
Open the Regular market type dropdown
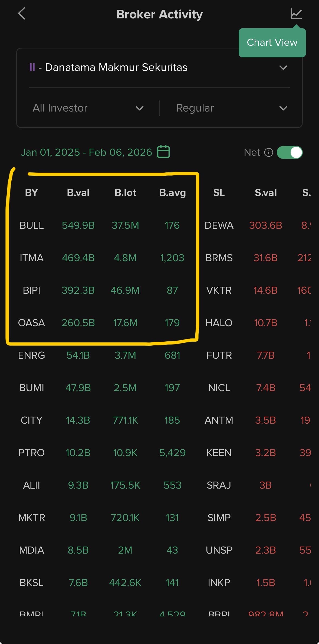[x=231, y=108]
